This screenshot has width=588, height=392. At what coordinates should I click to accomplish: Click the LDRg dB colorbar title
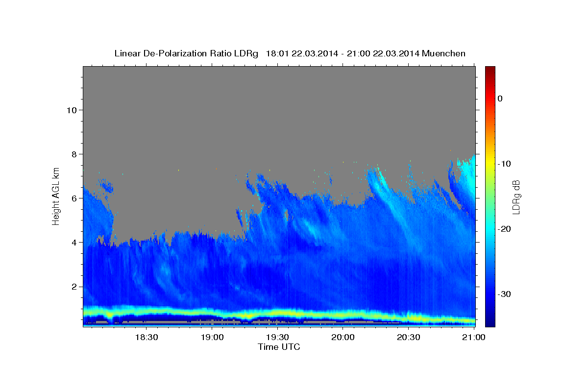coord(516,196)
